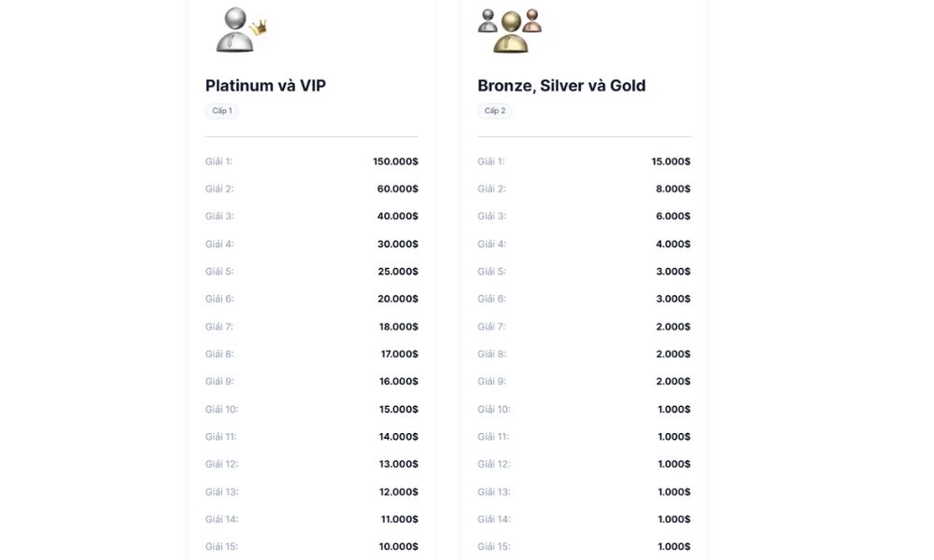
Task: Select the Platinum và VIP heading
Action: (265, 86)
